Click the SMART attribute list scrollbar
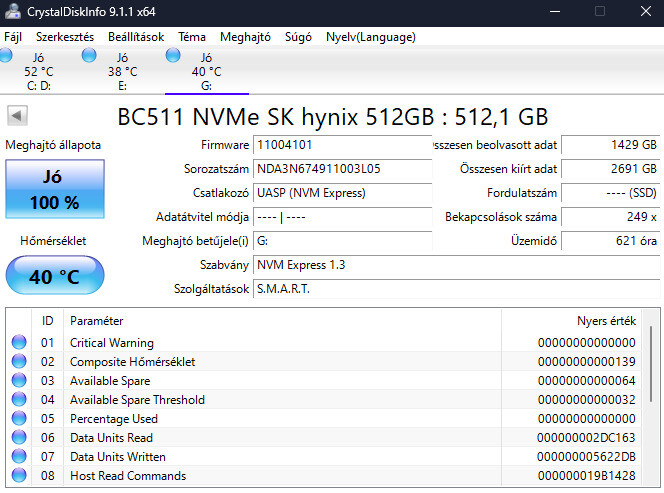The width and height of the screenshot is (664, 493). [655, 400]
